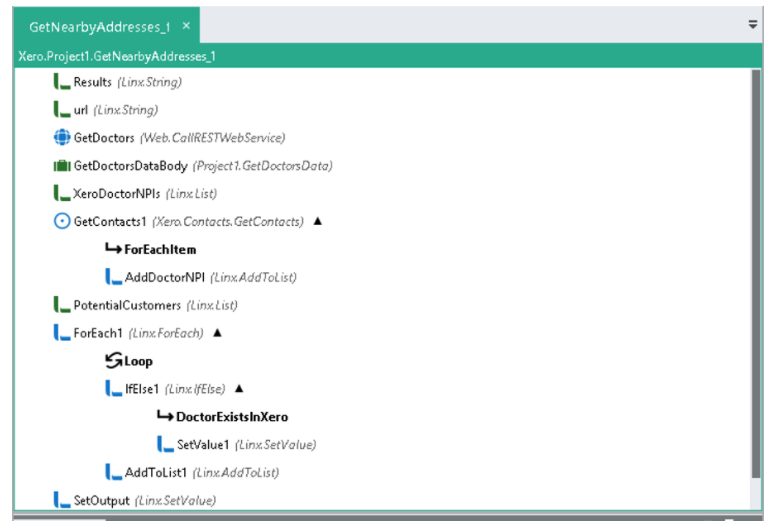776x532 pixels.
Task: Select the GetDoctorsDataBody item
Action: point(193,165)
